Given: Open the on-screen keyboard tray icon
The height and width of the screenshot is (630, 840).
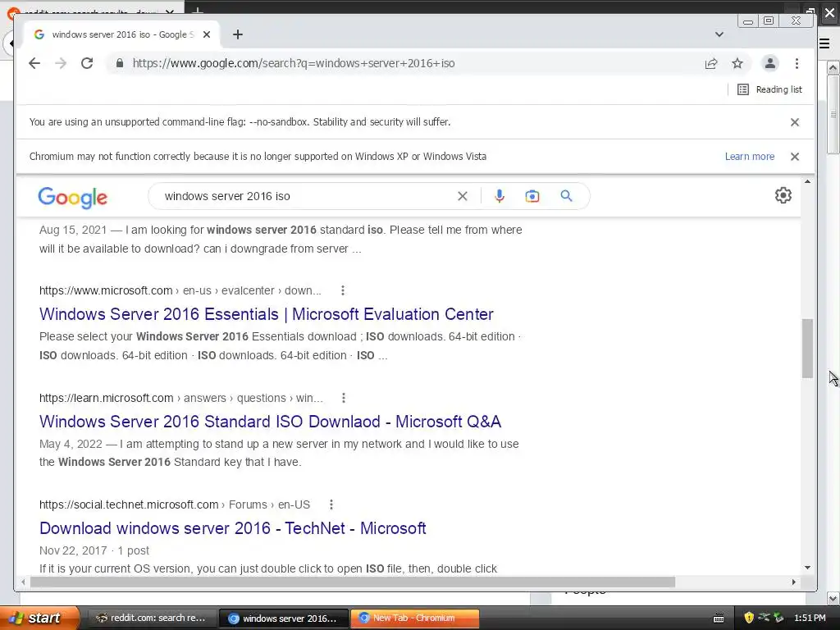Looking at the screenshot, I should (x=719, y=619).
